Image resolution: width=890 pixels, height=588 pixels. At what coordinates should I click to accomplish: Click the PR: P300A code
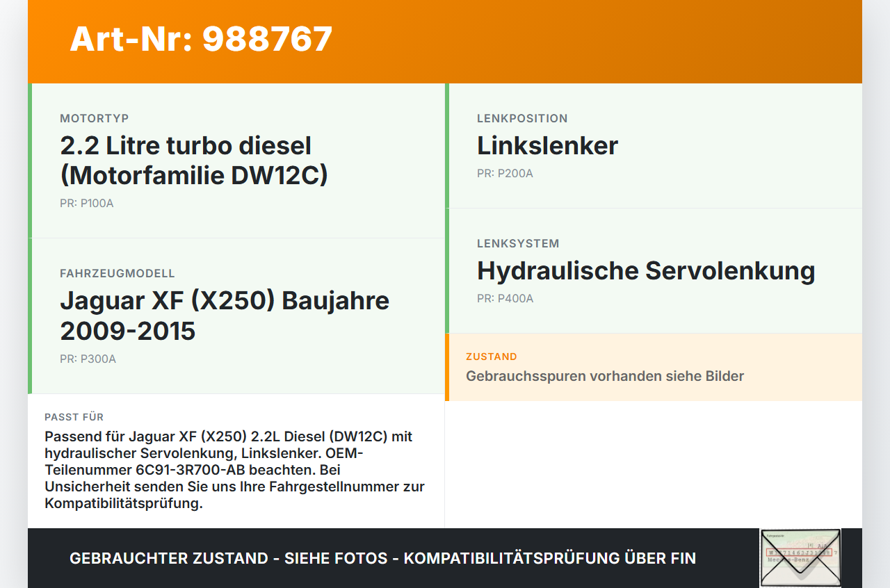(x=88, y=359)
